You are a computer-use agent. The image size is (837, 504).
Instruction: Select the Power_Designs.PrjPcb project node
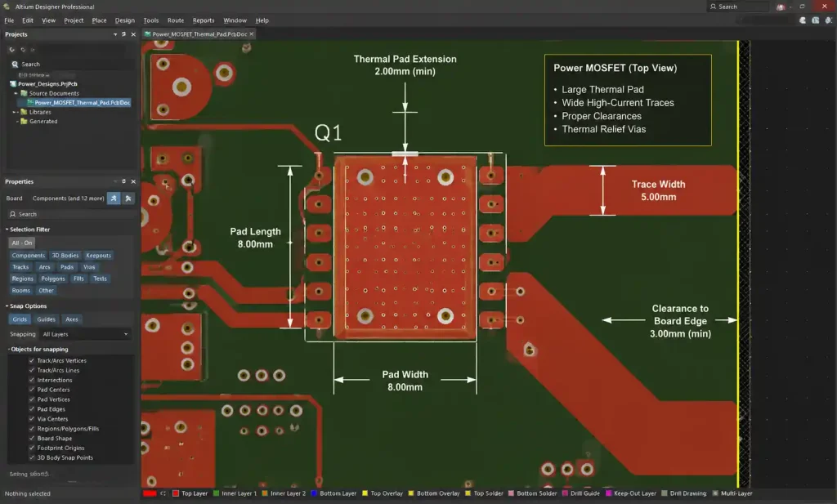pos(47,84)
